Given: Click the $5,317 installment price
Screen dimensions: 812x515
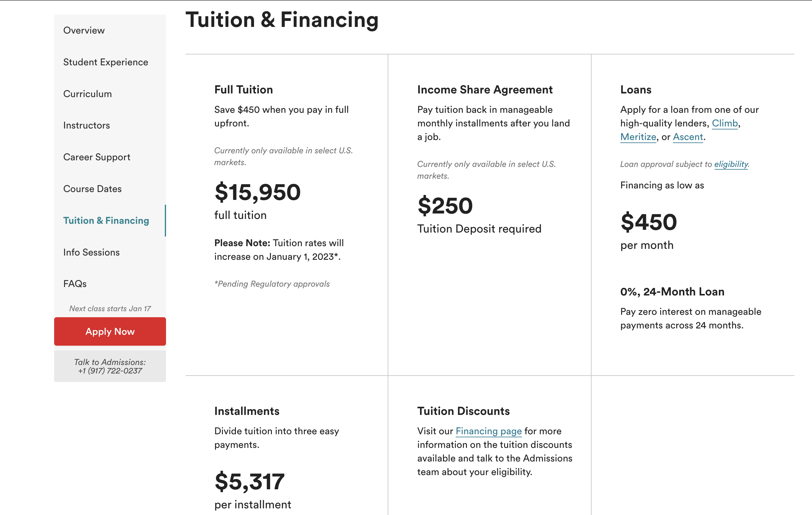Looking at the screenshot, I should 249,481.
